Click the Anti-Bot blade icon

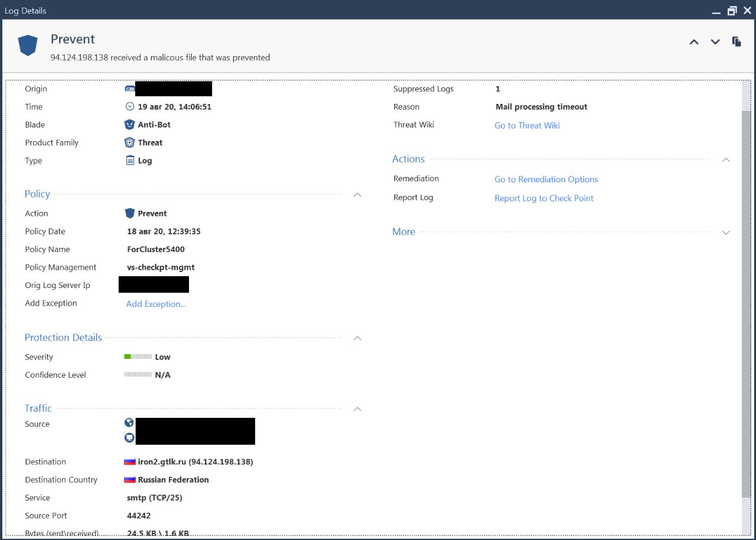pyautogui.click(x=130, y=125)
